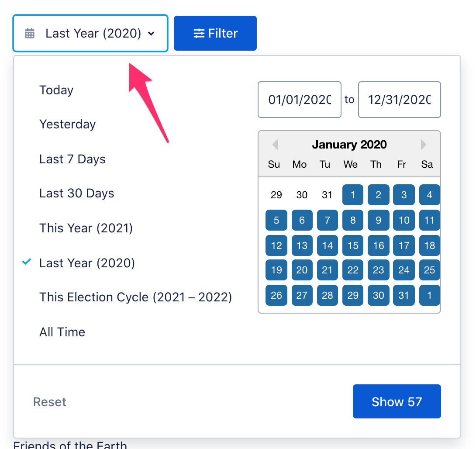
Task: Click the calendar icon in date selector
Action: 30,33
